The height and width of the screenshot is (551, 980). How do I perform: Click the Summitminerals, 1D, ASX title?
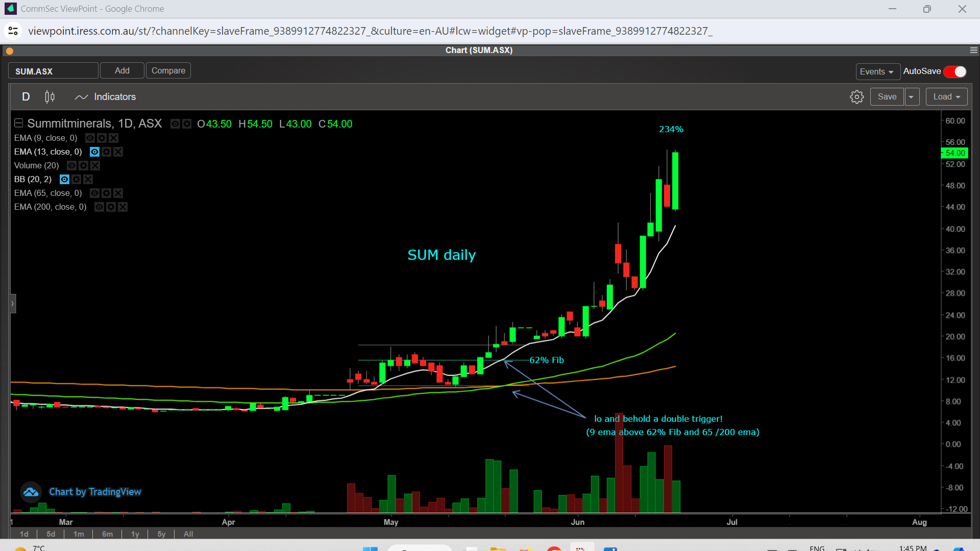point(94,124)
